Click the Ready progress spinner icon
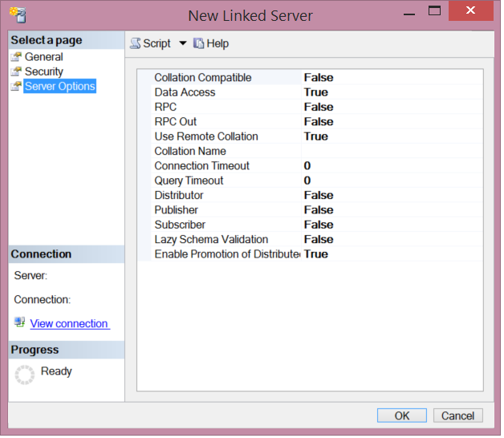The width and height of the screenshot is (504, 438). [x=25, y=374]
